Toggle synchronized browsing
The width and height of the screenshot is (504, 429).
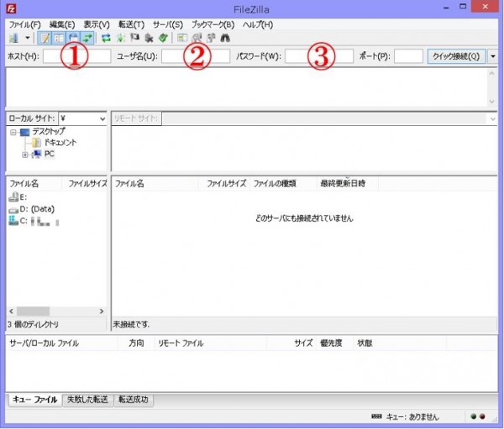tap(211, 39)
